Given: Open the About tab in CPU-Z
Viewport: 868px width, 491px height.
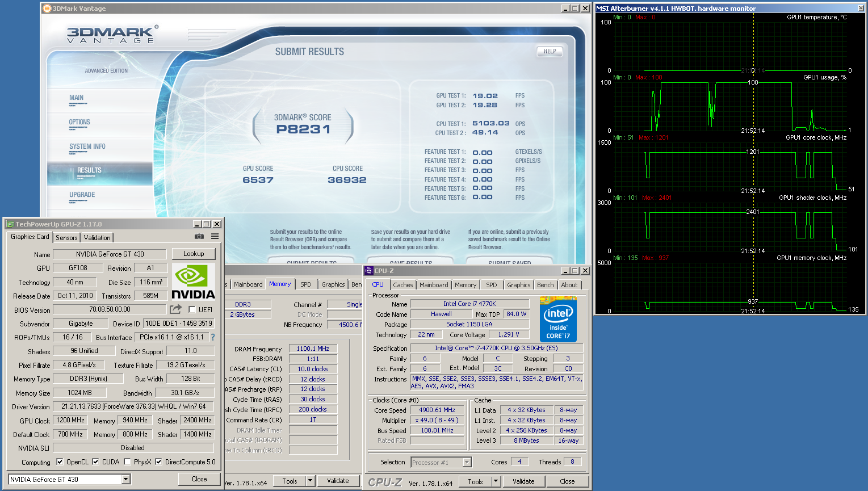Looking at the screenshot, I should (x=569, y=285).
